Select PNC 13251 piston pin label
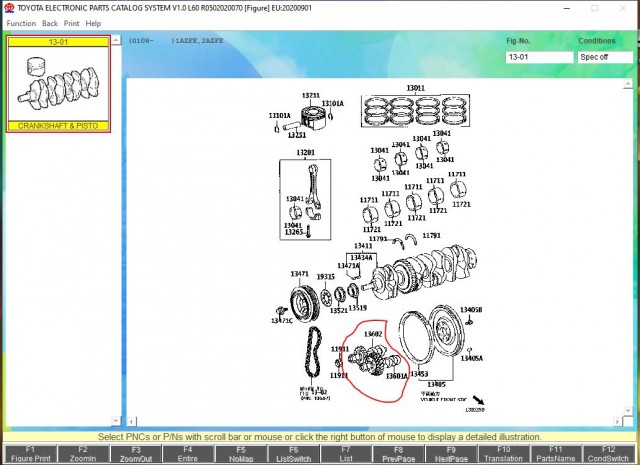Viewport: 640px width, 465px height. point(297,135)
